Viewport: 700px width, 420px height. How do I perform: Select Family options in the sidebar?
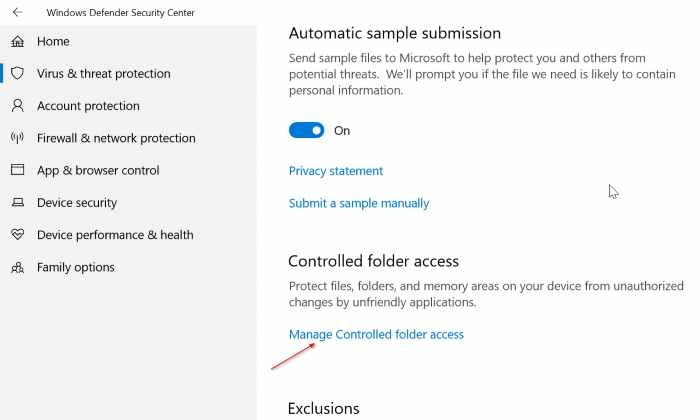(x=76, y=268)
